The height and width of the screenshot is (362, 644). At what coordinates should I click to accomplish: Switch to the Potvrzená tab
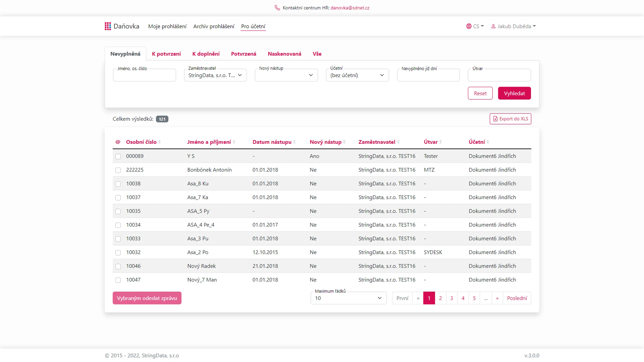(x=244, y=54)
